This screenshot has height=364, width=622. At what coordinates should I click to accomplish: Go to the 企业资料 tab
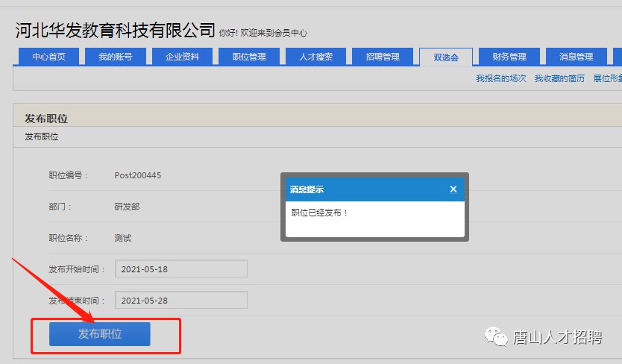(182, 57)
